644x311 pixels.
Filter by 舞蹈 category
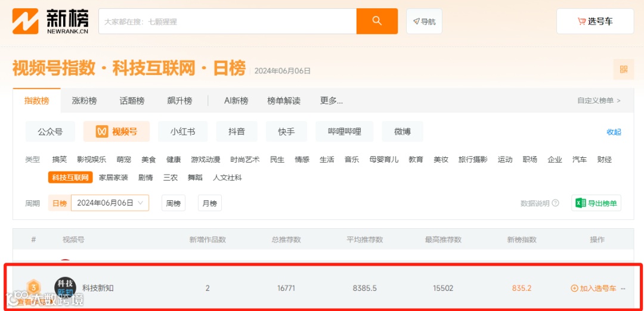point(195,178)
